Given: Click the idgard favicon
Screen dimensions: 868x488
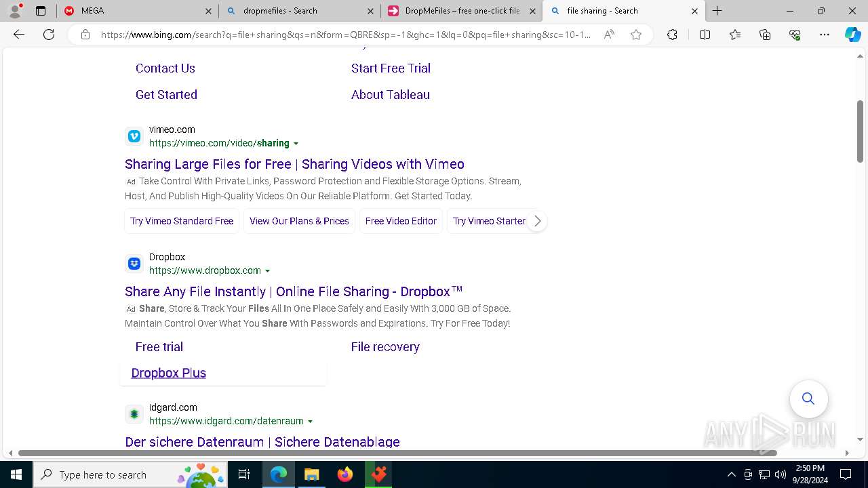Looking at the screenshot, I should (x=134, y=414).
